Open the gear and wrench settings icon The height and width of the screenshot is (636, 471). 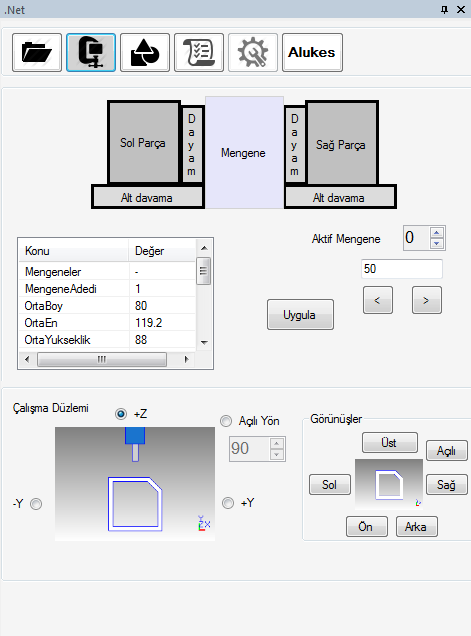click(253, 53)
